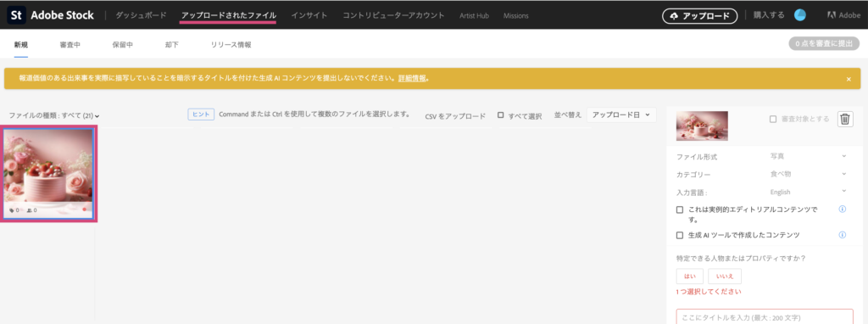
Task: Switch to 新規 tab
Action: [x=21, y=45]
